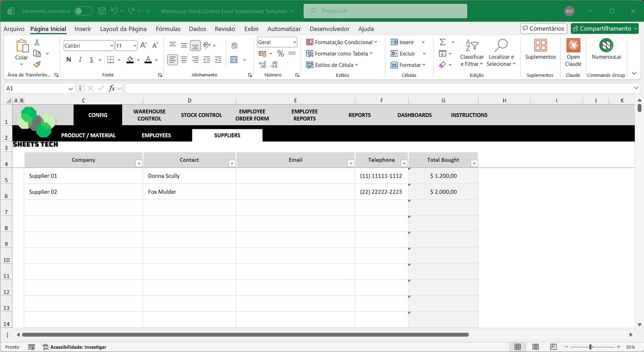Click the horizontal scrollbar thumb

click(x=246, y=335)
